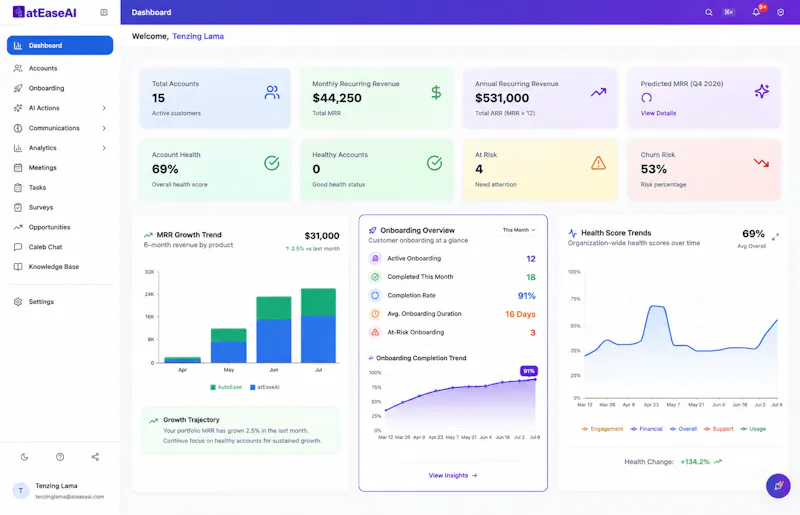Viewport: 800px width, 515px height.
Task: Click the Total Accounts value 15
Action: pos(158,98)
